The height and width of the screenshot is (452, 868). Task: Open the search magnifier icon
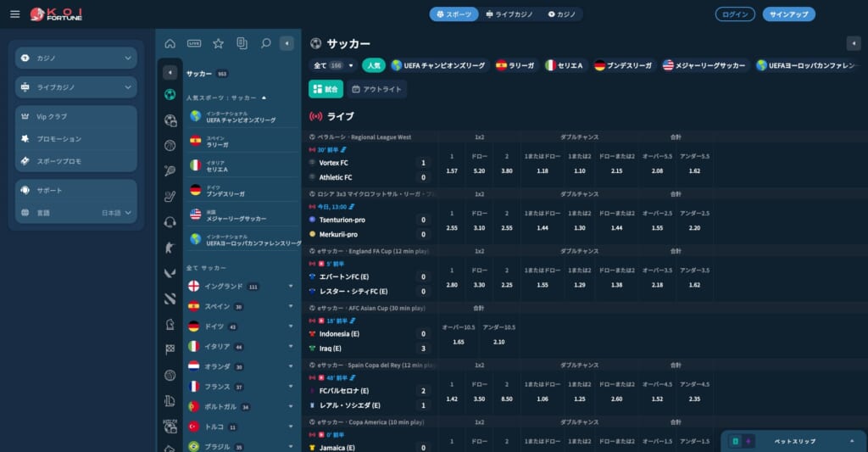tap(265, 43)
